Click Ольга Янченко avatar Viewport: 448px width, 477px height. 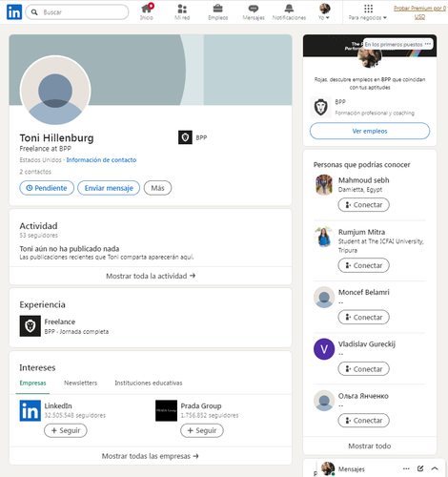pyautogui.click(x=324, y=401)
